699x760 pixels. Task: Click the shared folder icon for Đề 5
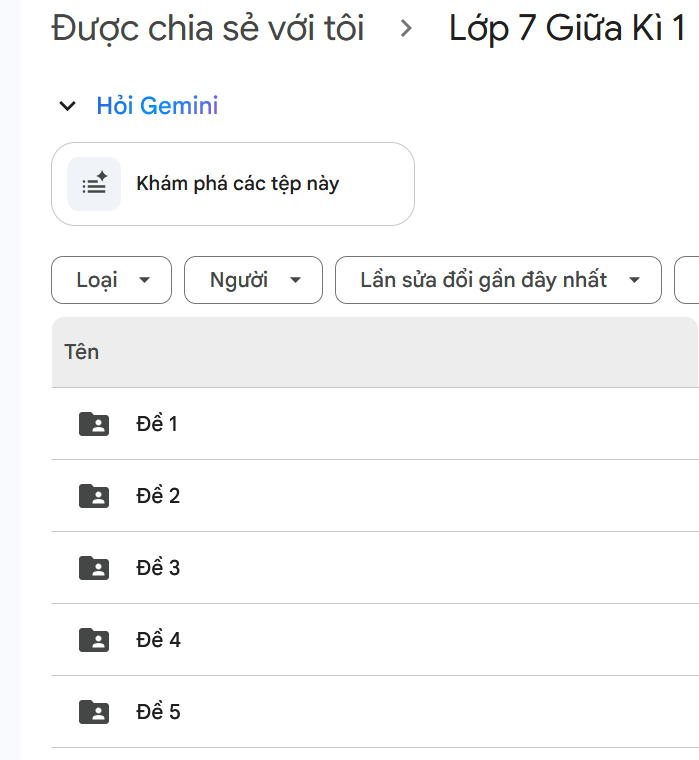(x=94, y=712)
